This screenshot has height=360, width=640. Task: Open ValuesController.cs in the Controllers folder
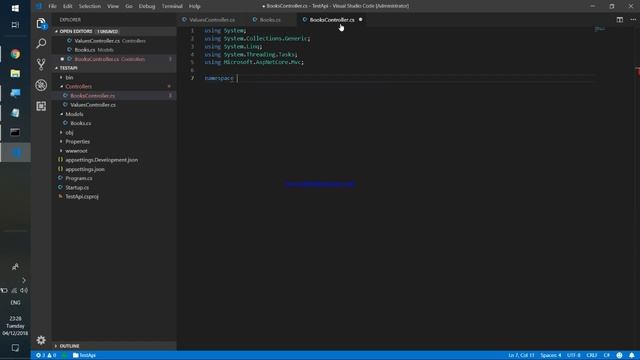point(93,105)
